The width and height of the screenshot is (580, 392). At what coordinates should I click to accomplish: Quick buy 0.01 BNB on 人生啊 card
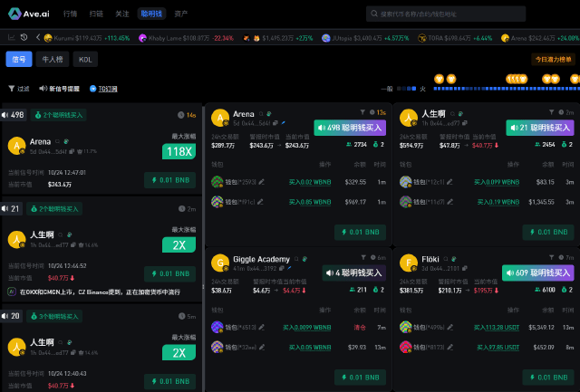tap(548, 232)
